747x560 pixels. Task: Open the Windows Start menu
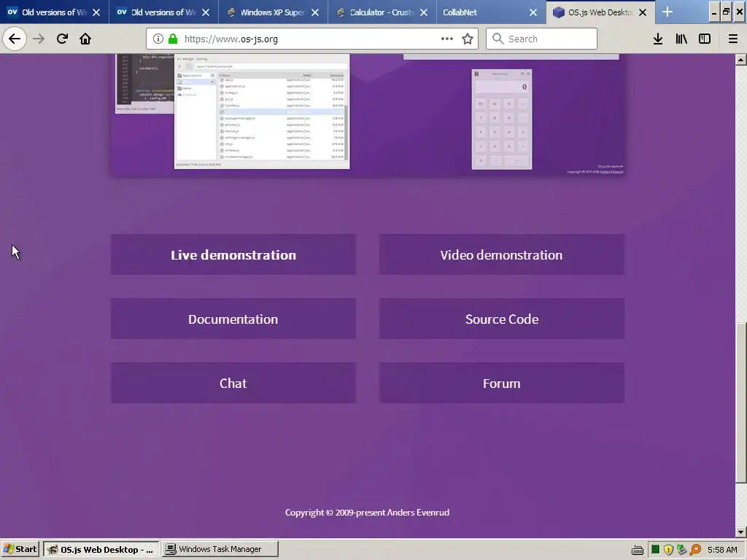pos(20,549)
